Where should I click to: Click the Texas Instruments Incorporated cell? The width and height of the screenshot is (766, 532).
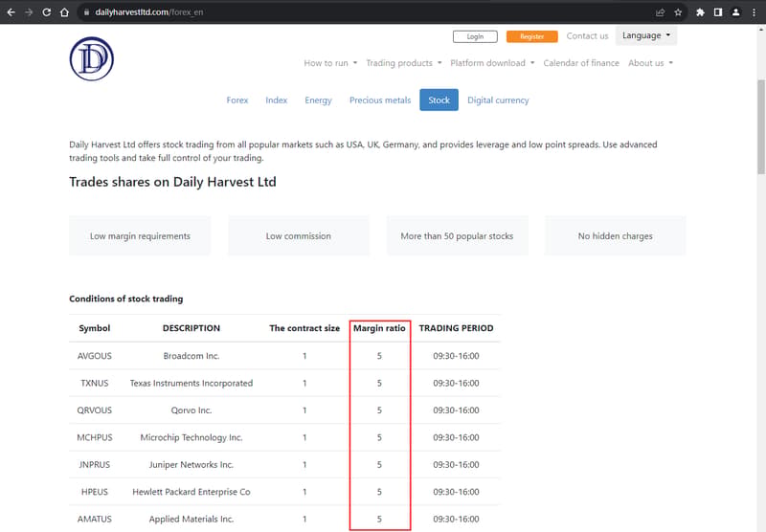click(x=191, y=383)
